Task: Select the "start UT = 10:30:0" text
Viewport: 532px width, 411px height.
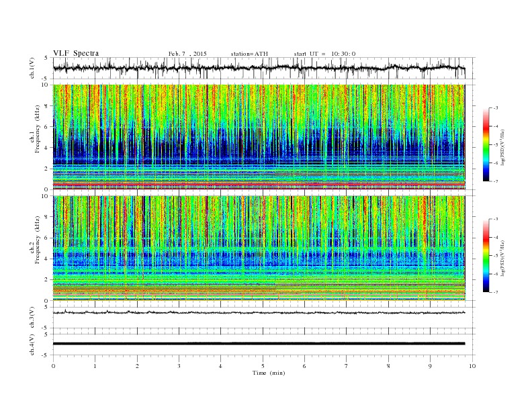Action: click(x=324, y=54)
